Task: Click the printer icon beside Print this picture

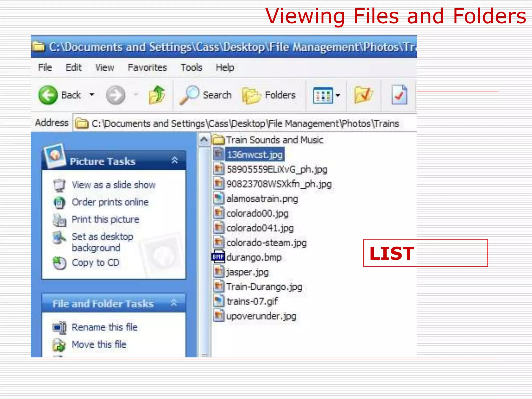Action: coord(59,220)
